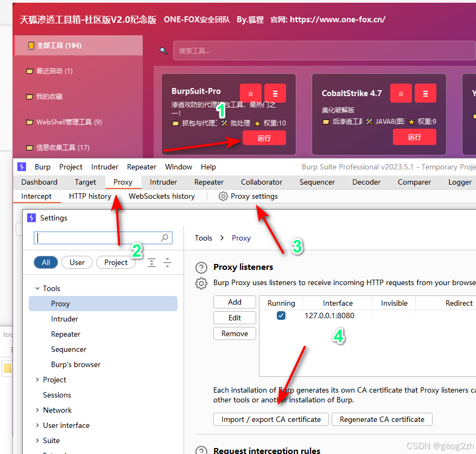Open the HTTP history sub-tab
Viewport: 476px width, 454px height.
(x=90, y=196)
